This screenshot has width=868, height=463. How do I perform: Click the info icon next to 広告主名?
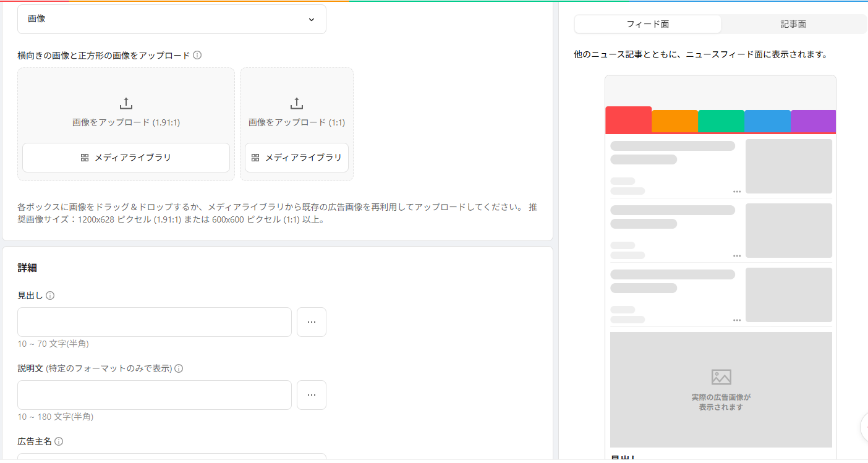tap(59, 441)
